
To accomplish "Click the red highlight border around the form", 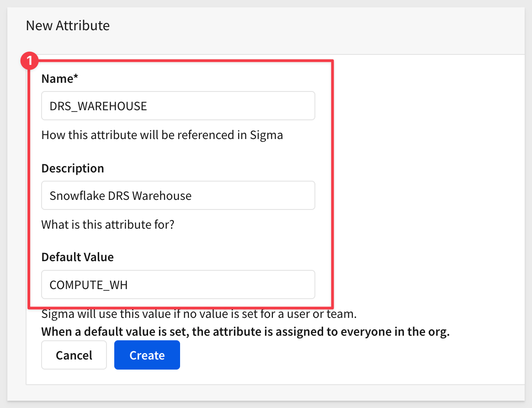I will point(333,184).
